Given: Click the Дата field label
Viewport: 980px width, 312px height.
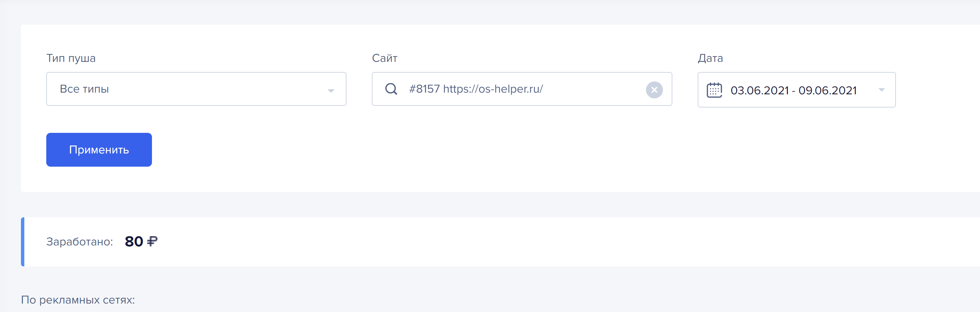Looking at the screenshot, I should pos(710,58).
